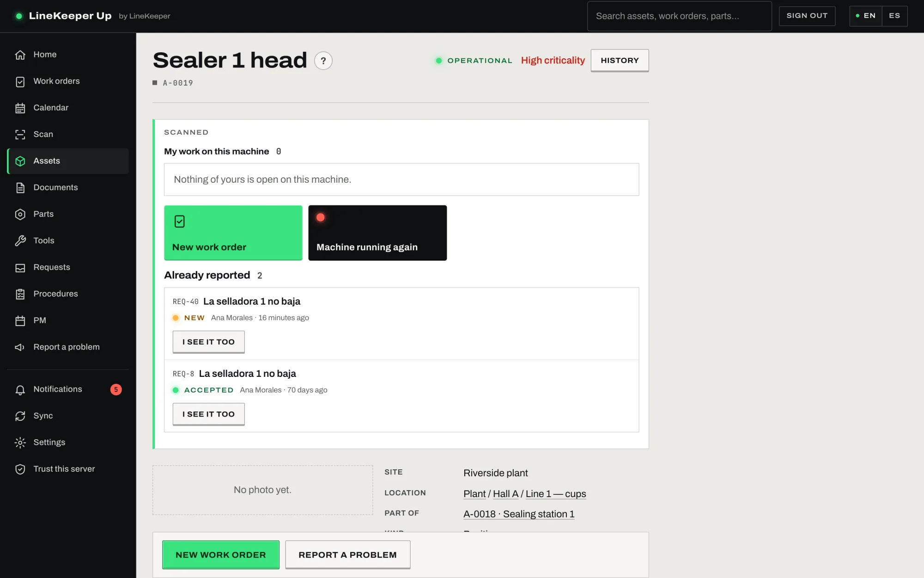Click the Trust this server shield icon
The width and height of the screenshot is (924, 578).
20,469
